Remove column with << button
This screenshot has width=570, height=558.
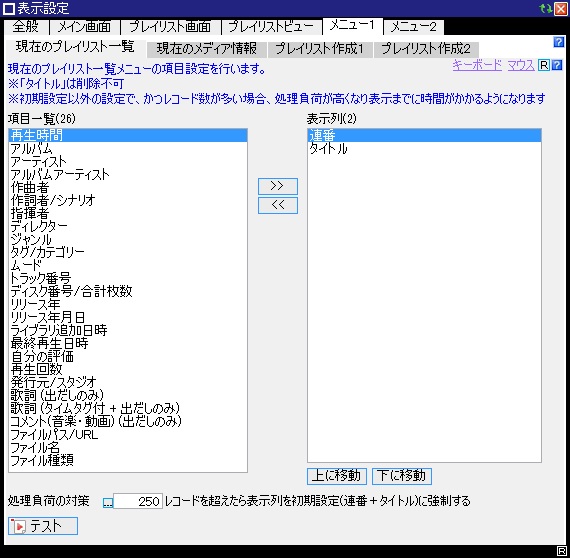(278, 205)
